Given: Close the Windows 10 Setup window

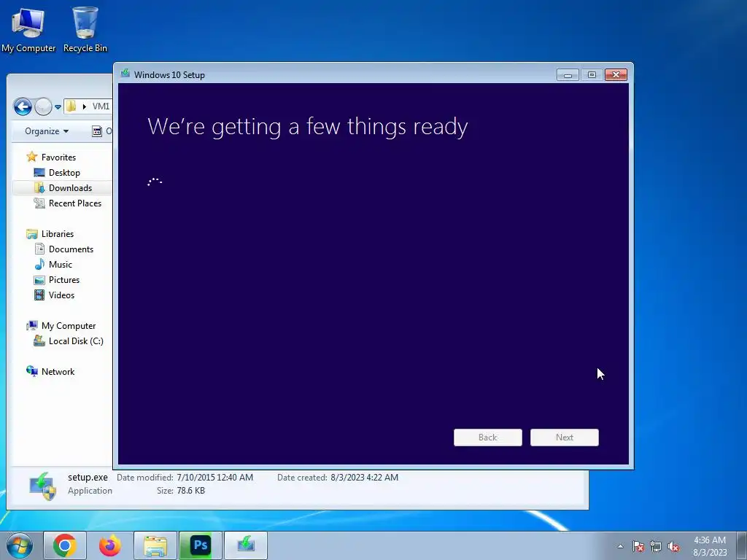Looking at the screenshot, I should point(616,75).
